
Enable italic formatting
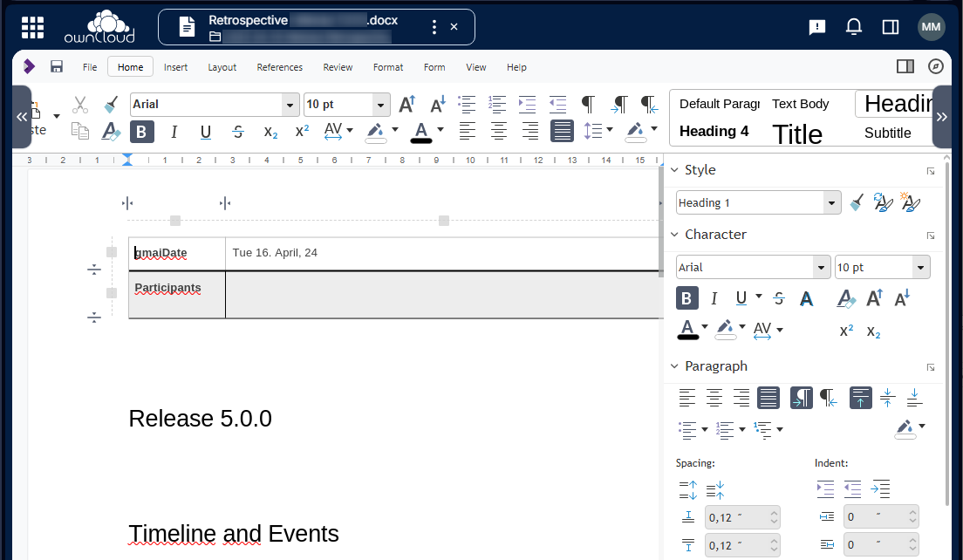point(174,131)
